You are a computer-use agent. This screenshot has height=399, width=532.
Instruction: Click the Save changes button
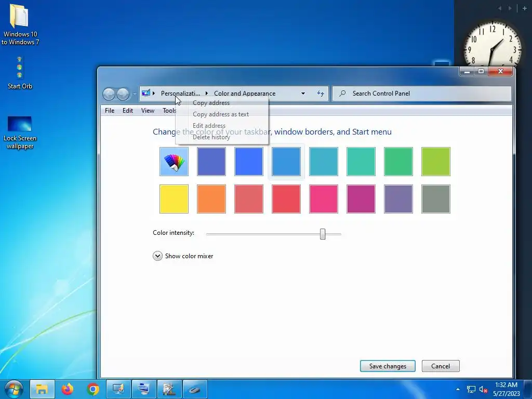388,366
